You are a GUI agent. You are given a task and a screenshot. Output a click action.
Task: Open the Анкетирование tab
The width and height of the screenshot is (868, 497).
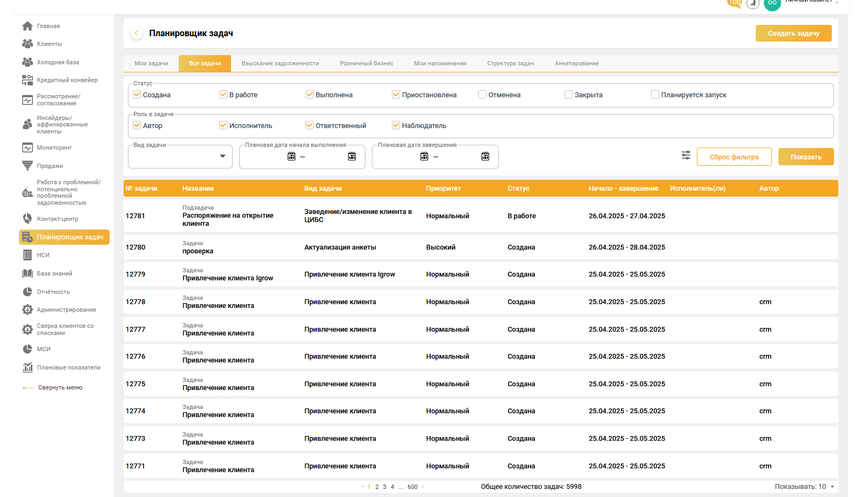(x=577, y=63)
